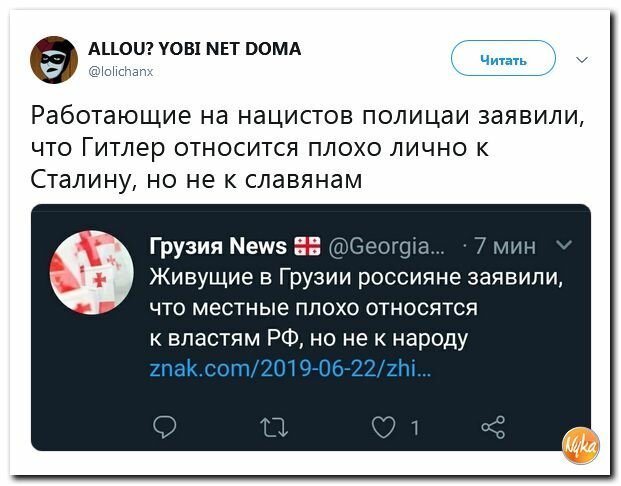This screenshot has width=621, height=486.
Task: Open lolichanx profile avatar
Action: 54,60
